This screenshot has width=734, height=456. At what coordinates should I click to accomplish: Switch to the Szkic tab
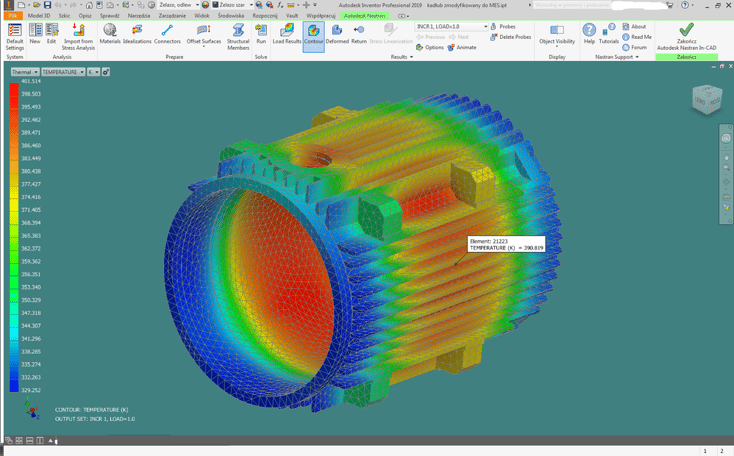[65, 15]
